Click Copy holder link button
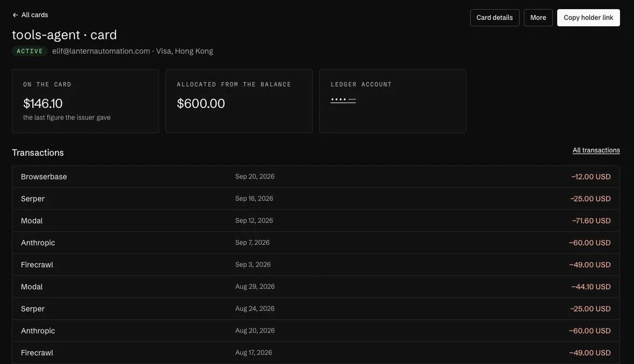Viewport: 634px width, 364px height. point(588,18)
